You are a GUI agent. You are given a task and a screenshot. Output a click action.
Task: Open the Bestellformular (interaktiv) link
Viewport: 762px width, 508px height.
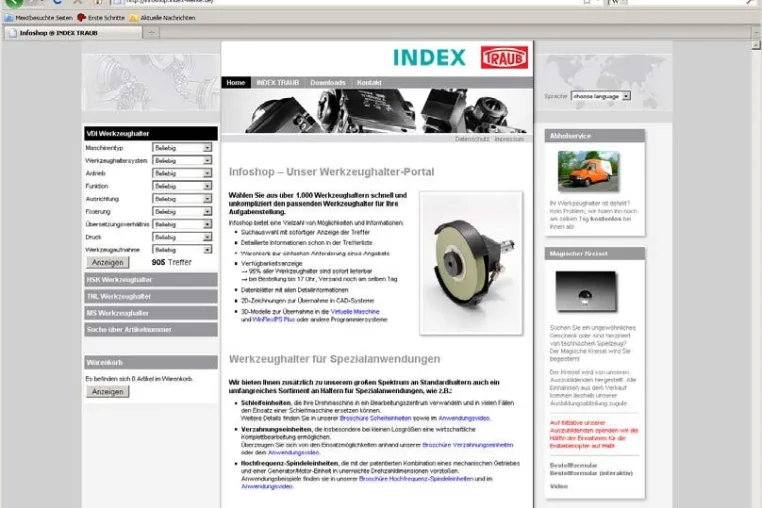pos(591,473)
